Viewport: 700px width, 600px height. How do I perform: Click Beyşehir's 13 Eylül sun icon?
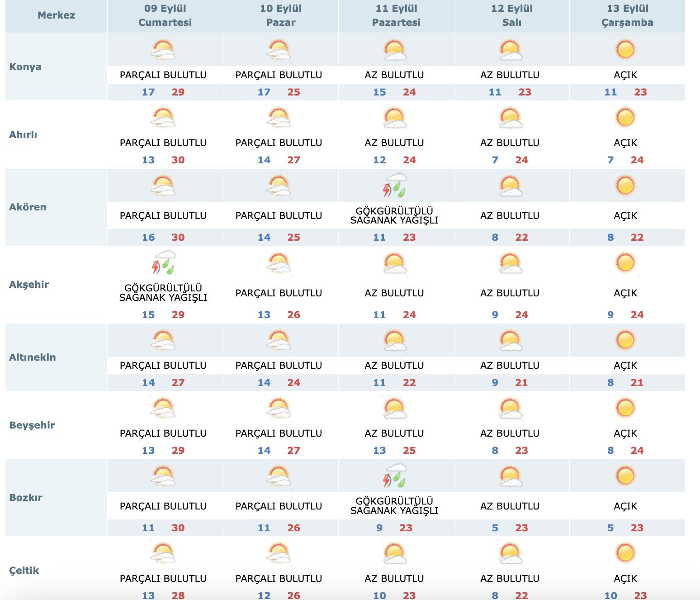point(625,408)
